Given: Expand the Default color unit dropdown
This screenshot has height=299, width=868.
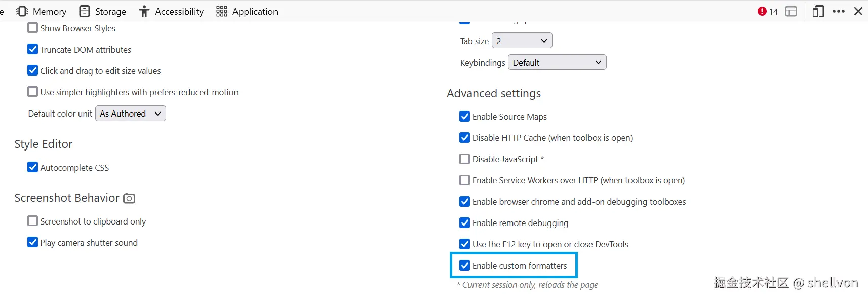Looking at the screenshot, I should [x=130, y=114].
